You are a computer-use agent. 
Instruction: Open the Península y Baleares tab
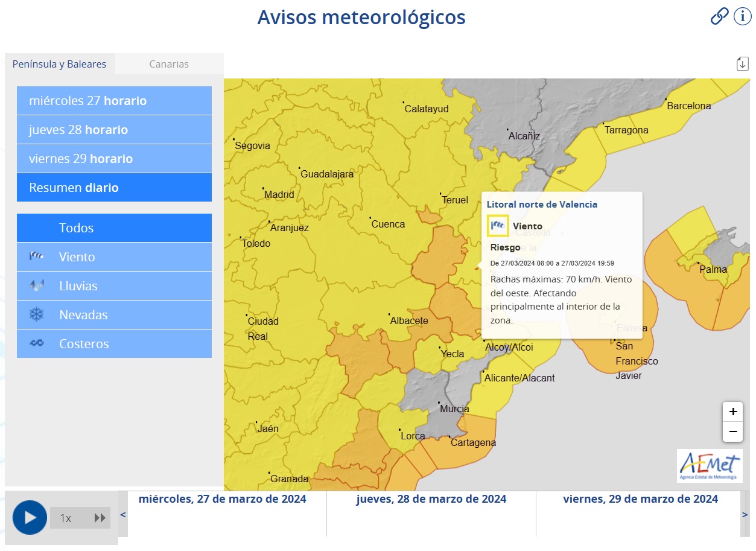click(59, 63)
